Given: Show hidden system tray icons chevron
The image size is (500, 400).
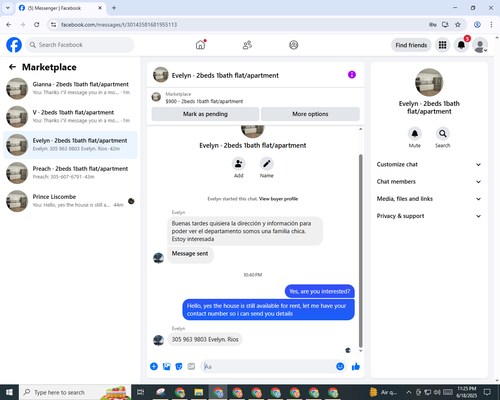Looking at the screenshot, I should coord(409,392).
